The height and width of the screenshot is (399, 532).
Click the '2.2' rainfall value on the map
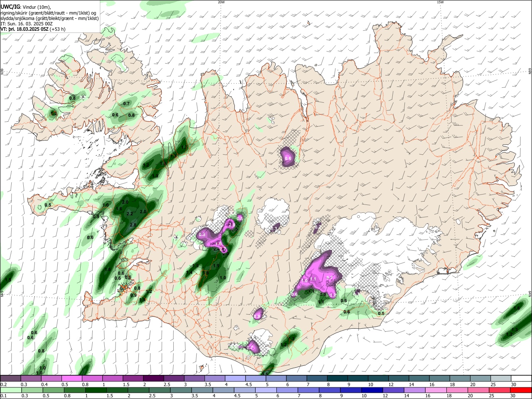click(129, 214)
